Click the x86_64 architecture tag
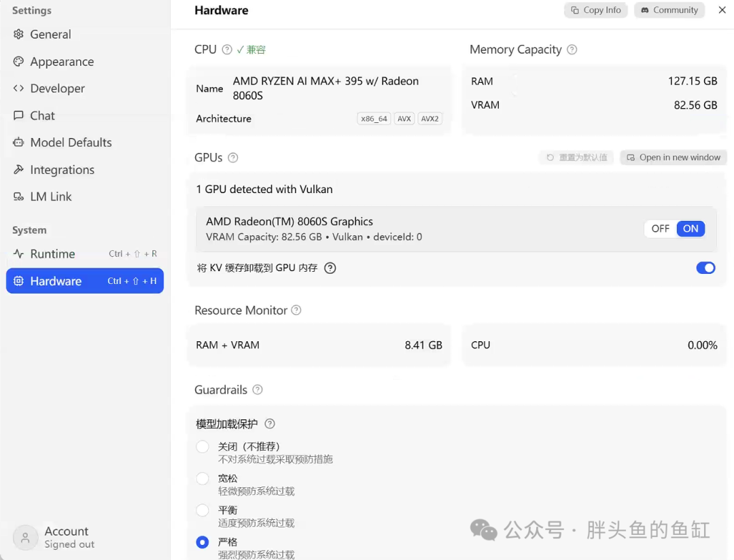734x560 pixels. pyautogui.click(x=374, y=119)
